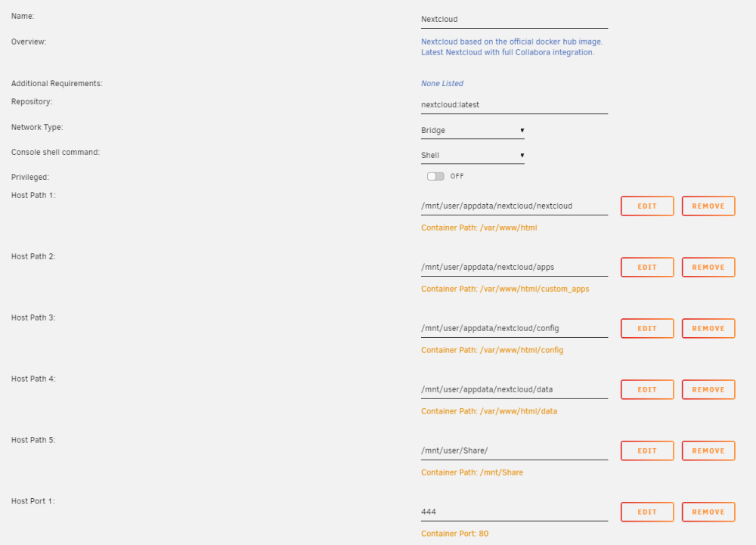
Task: Remove Host Path 1 mapping
Action: pos(708,206)
